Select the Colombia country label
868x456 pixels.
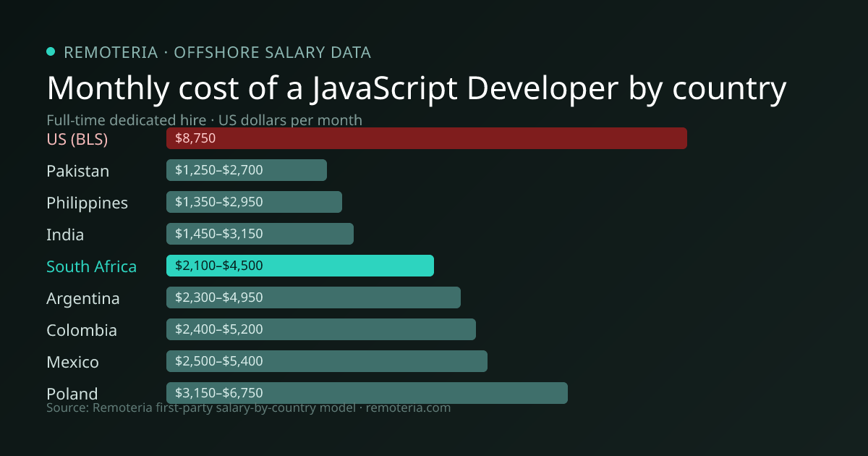click(x=82, y=330)
